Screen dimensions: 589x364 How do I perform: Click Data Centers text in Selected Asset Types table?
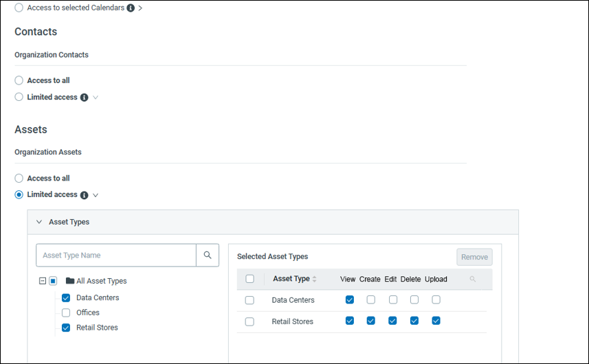coord(293,300)
